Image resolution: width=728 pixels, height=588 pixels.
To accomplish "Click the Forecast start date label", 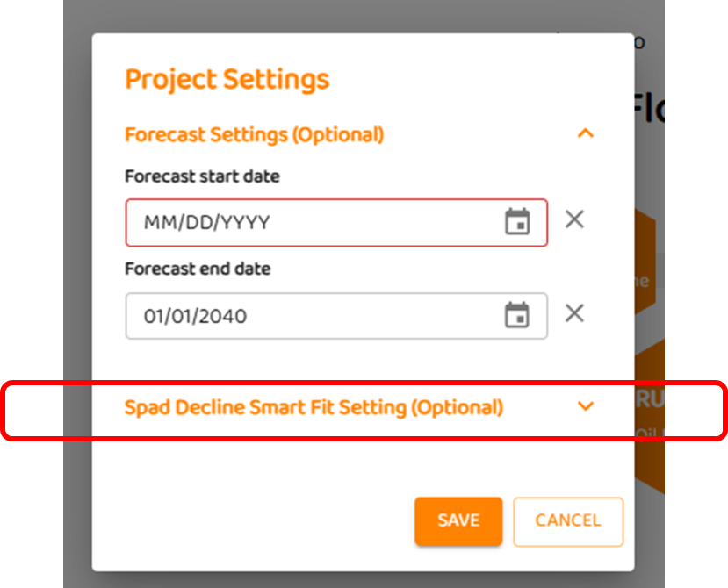I will click(x=202, y=176).
